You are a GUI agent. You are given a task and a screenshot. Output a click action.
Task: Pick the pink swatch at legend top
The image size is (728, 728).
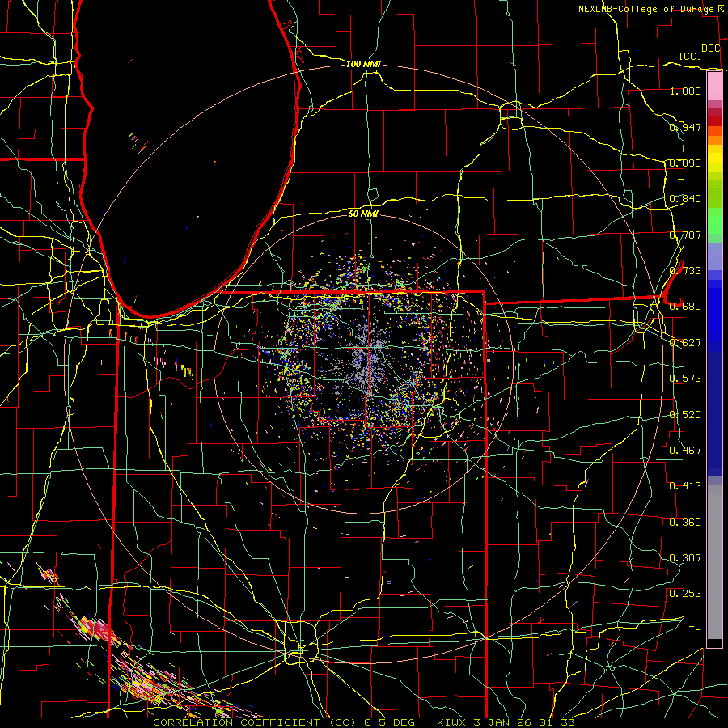(714, 87)
